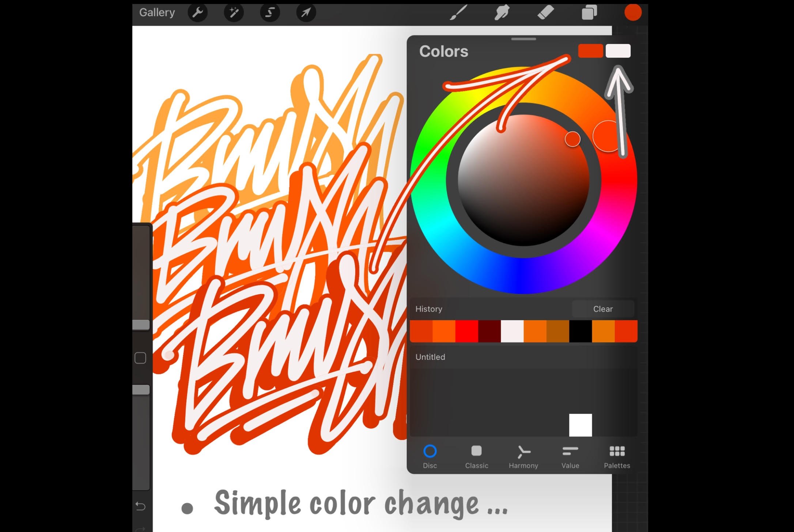Open Gallery view
This screenshot has width=794, height=532.
[x=156, y=12]
